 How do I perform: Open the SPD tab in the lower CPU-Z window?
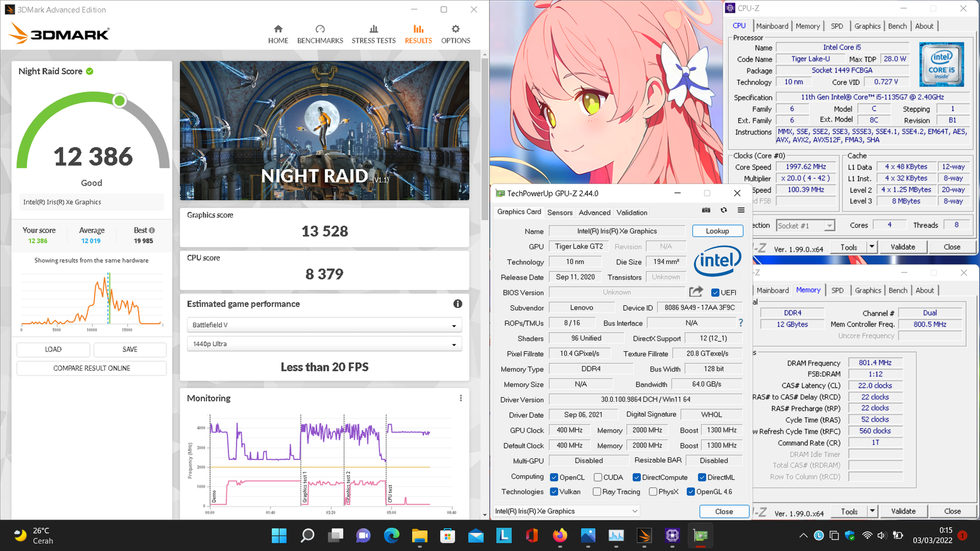point(838,290)
